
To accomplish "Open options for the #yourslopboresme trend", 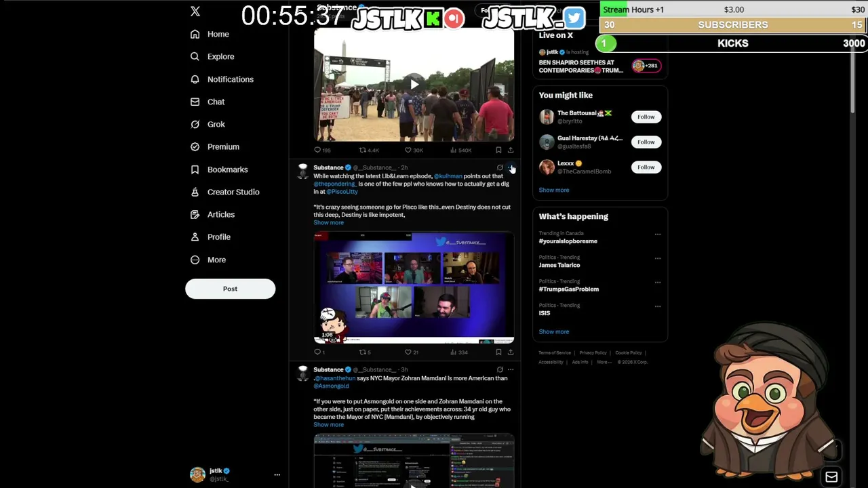I will (657, 234).
